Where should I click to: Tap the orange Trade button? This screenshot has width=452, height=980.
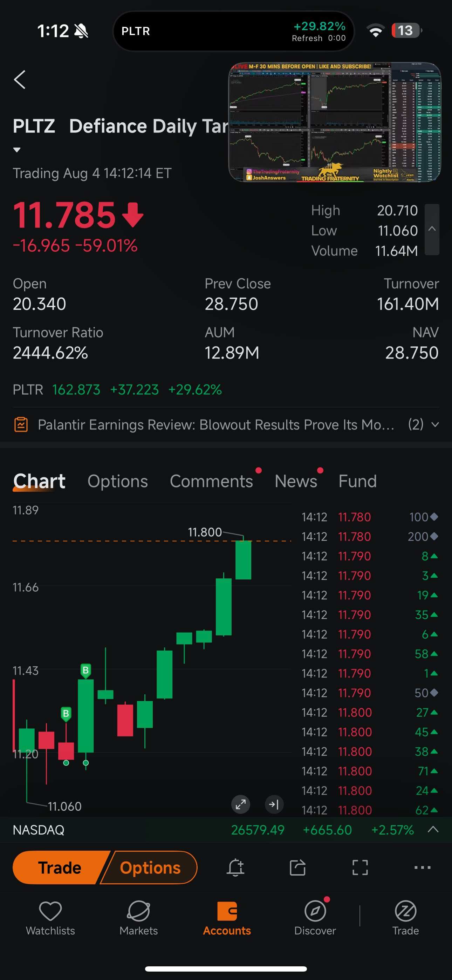(x=60, y=868)
